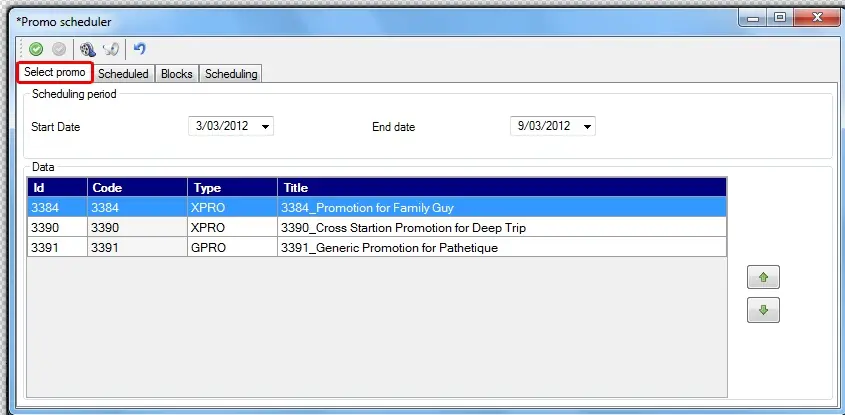This screenshot has width=845, height=415.
Task: Click the greyed-out checkmark toolbar icon
Action: (59, 48)
